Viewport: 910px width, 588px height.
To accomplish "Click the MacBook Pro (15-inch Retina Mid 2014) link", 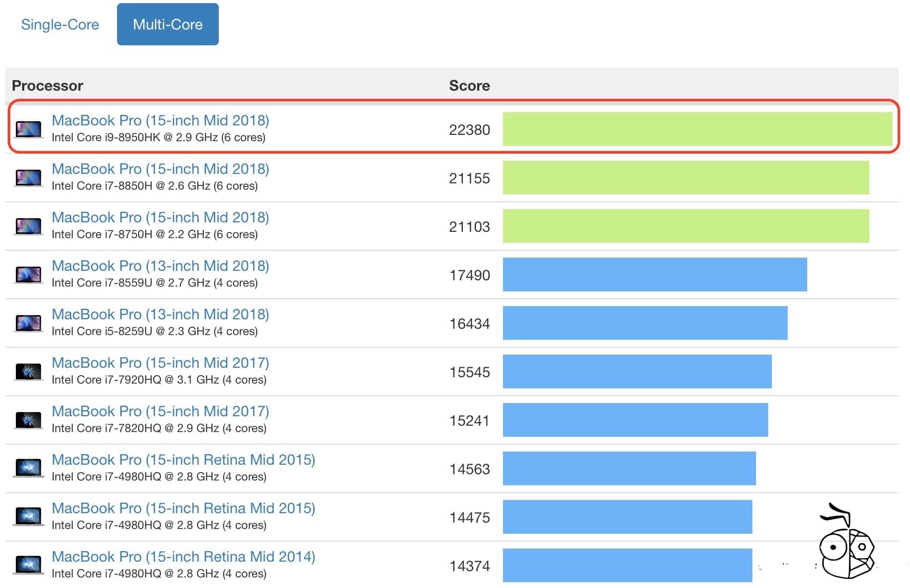I will pyautogui.click(x=183, y=556).
